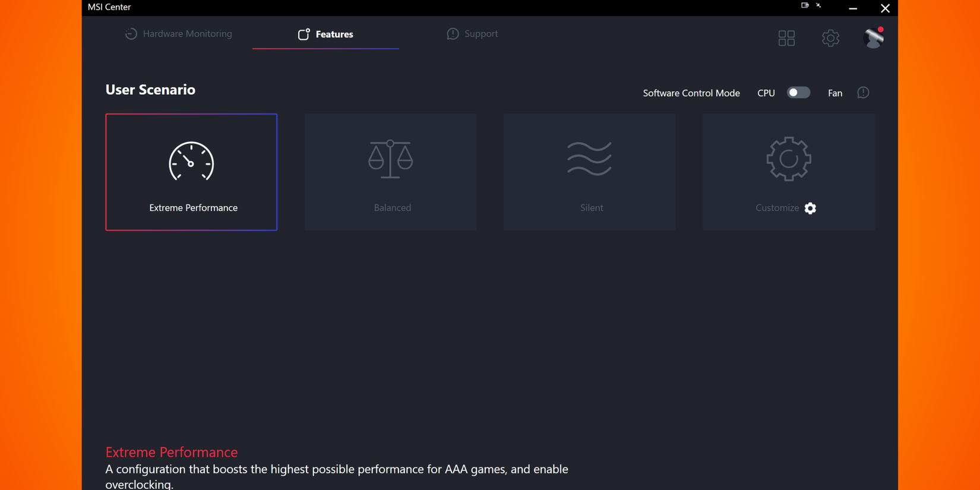
Task: Click the speedometer gauge icon
Action: 191,161
